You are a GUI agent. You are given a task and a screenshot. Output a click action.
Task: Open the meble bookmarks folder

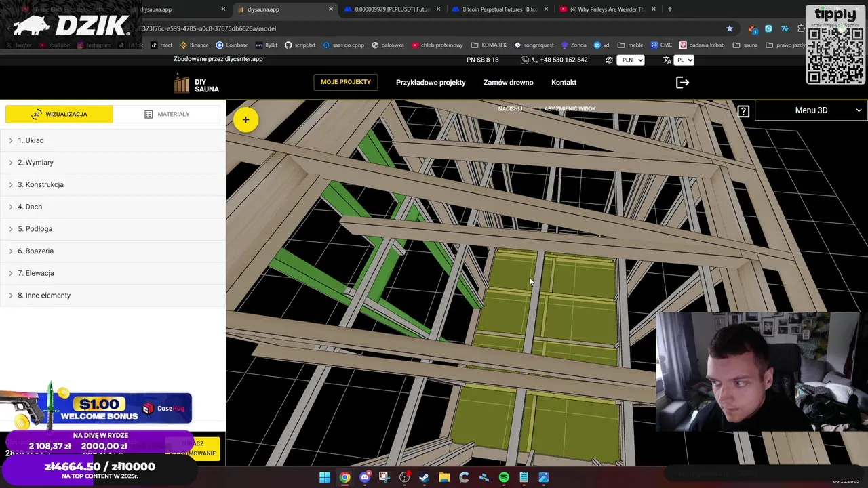click(630, 45)
